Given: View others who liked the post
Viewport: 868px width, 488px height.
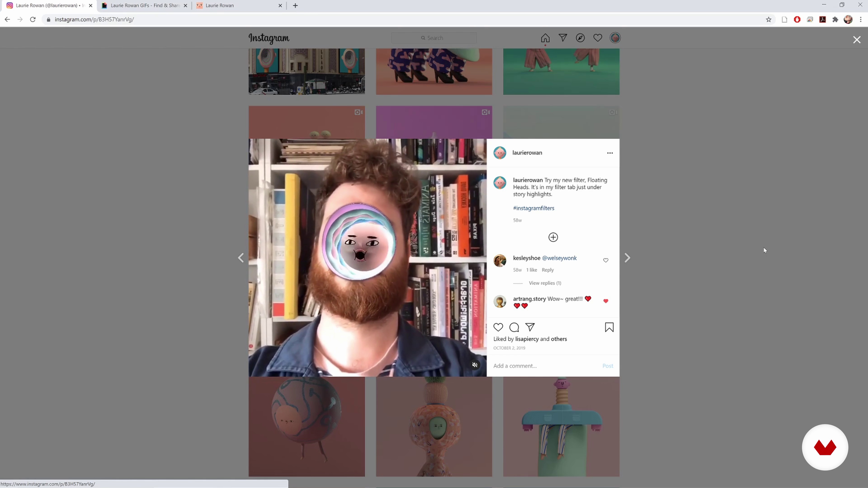Looking at the screenshot, I should click(559, 339).
